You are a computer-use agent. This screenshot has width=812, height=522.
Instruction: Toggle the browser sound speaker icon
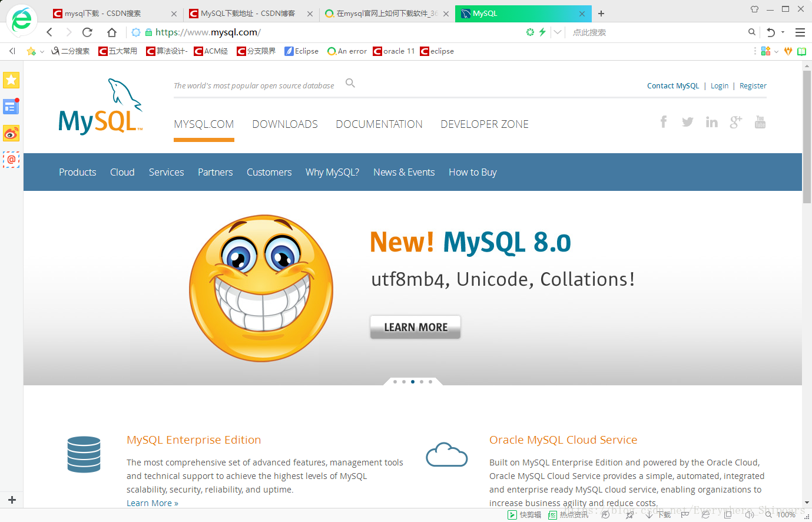tap(750, 515)
